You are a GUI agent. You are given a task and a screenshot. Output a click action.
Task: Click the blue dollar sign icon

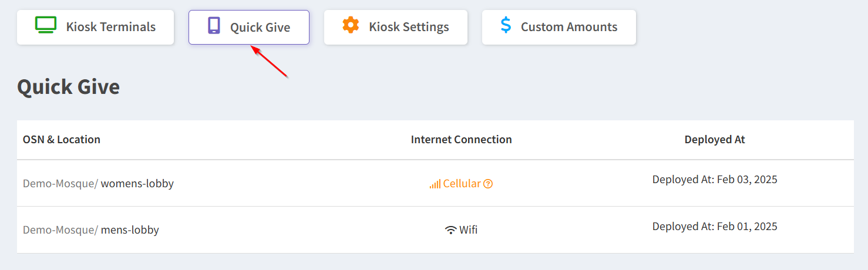pyautogui.click(x=506, y=25)
